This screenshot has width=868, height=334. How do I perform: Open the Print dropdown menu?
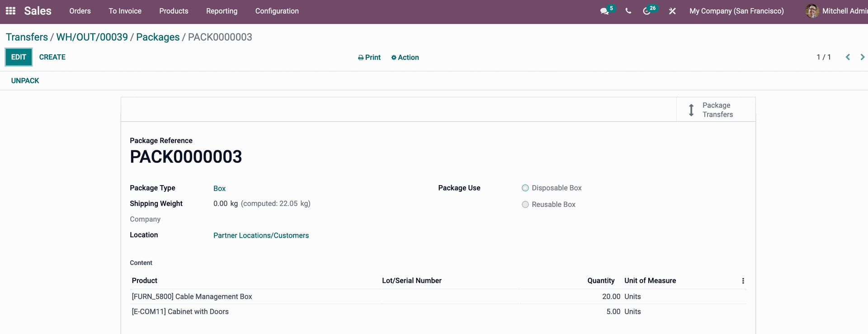369,57
